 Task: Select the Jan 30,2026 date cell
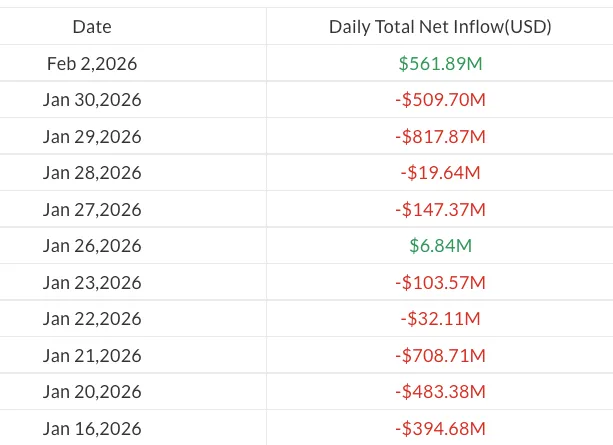click(92, 100)
